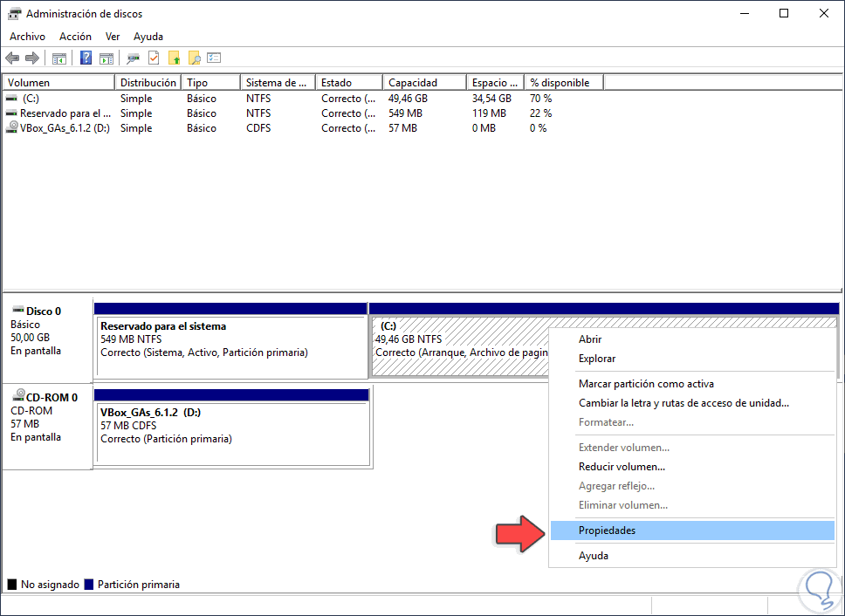The image size is (845, 616).
Task: Click the black No asignado legend swatch
Action: [12, 585]
